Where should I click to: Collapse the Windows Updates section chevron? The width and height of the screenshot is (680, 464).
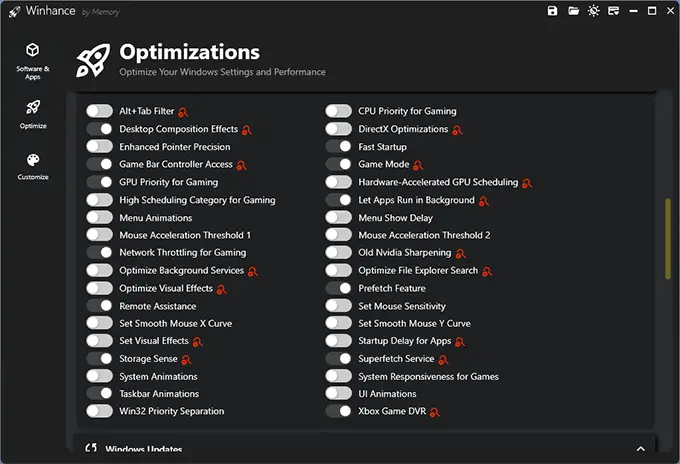(640, 449)
